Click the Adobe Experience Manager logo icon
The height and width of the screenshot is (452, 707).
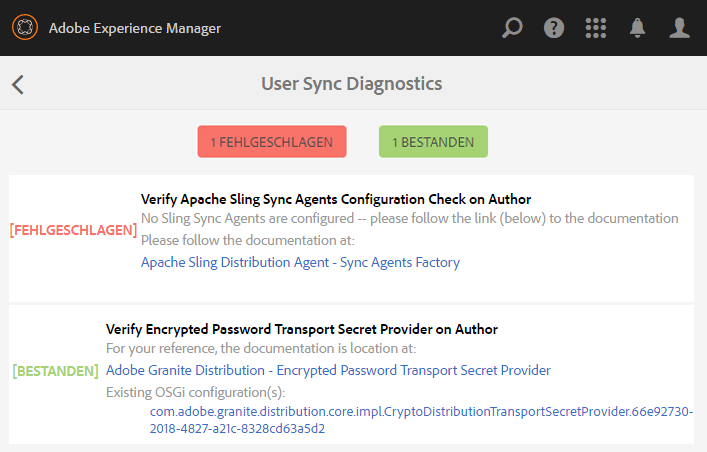[x=25, y=28]
